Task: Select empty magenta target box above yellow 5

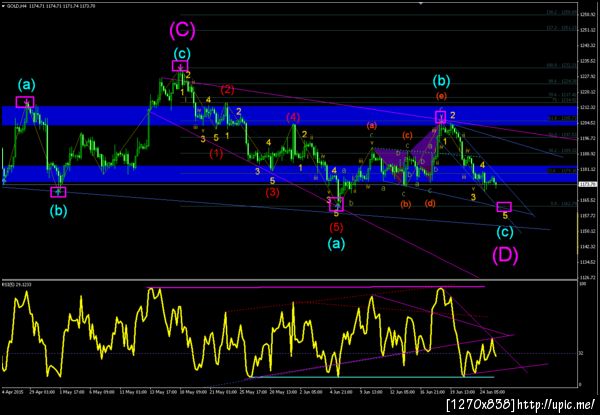Action: tap(504, 207)
